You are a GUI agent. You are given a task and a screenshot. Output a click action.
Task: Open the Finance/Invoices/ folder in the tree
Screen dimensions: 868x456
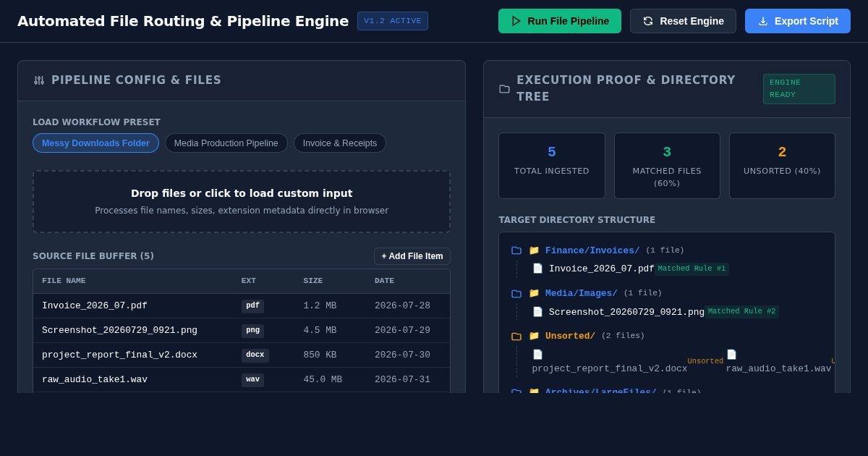[x=592, y=250]
